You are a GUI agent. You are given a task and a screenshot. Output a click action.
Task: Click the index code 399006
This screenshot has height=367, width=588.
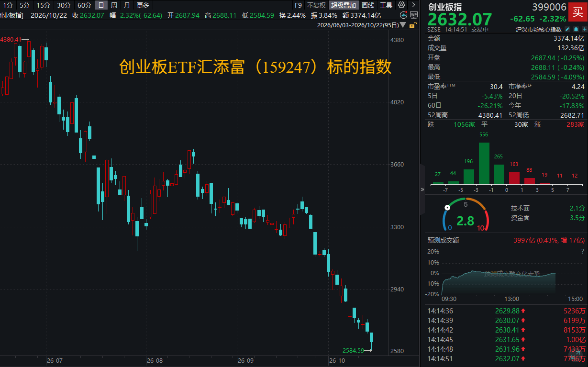[x=549, y=7]
